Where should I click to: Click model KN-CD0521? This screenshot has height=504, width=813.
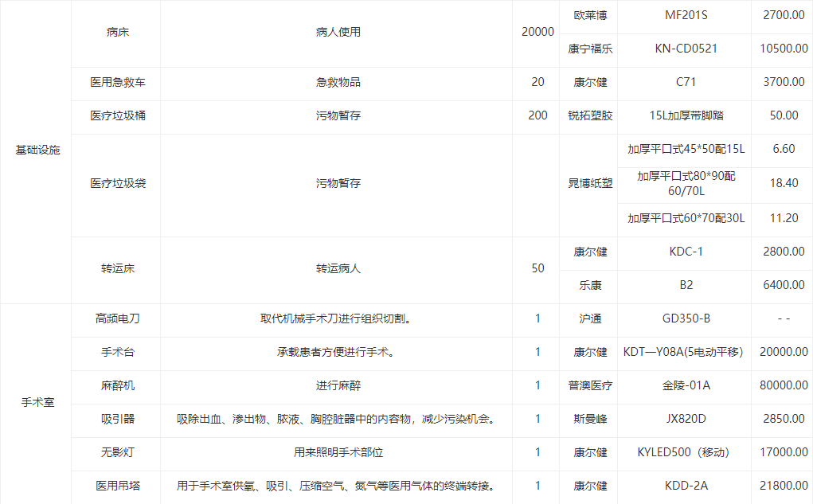point(686,49)
